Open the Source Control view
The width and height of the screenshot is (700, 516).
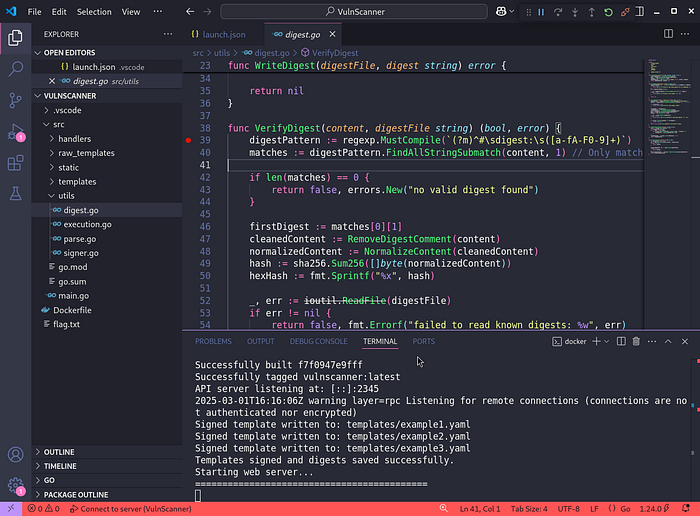click(x=15, y=100)
